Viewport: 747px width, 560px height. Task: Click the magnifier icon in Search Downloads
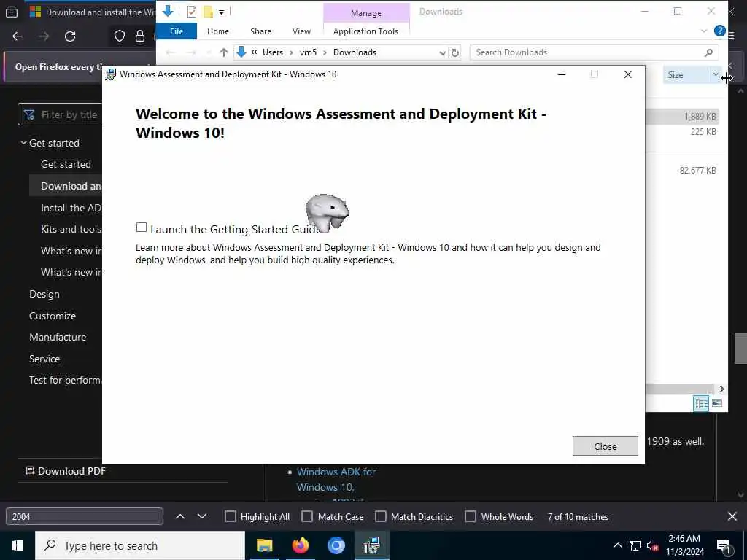[x=708, y=52]
